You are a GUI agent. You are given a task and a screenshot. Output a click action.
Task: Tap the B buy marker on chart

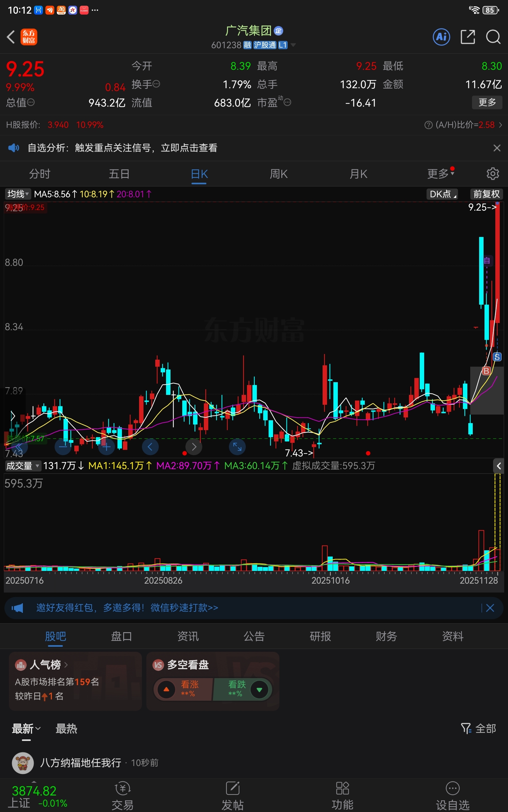486,371
